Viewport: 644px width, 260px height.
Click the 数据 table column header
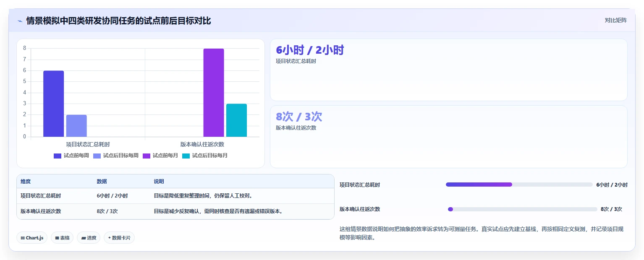point(102,182)
